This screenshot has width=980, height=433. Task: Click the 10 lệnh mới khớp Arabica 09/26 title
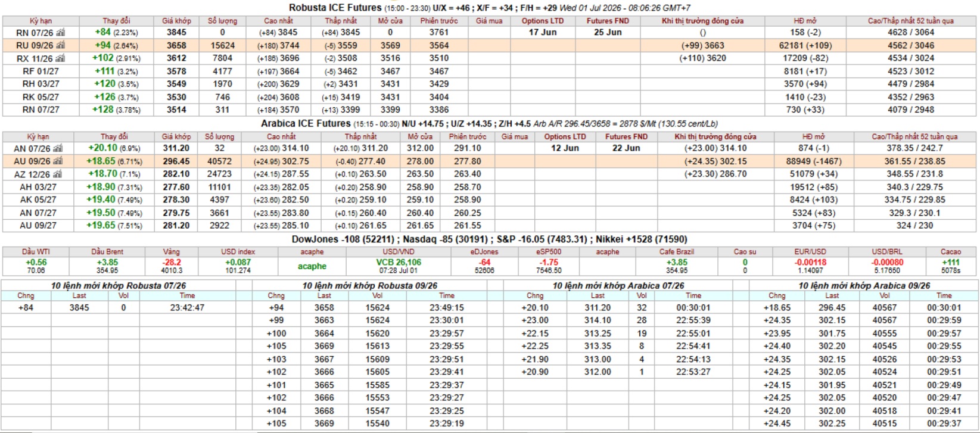click(864, 285)
